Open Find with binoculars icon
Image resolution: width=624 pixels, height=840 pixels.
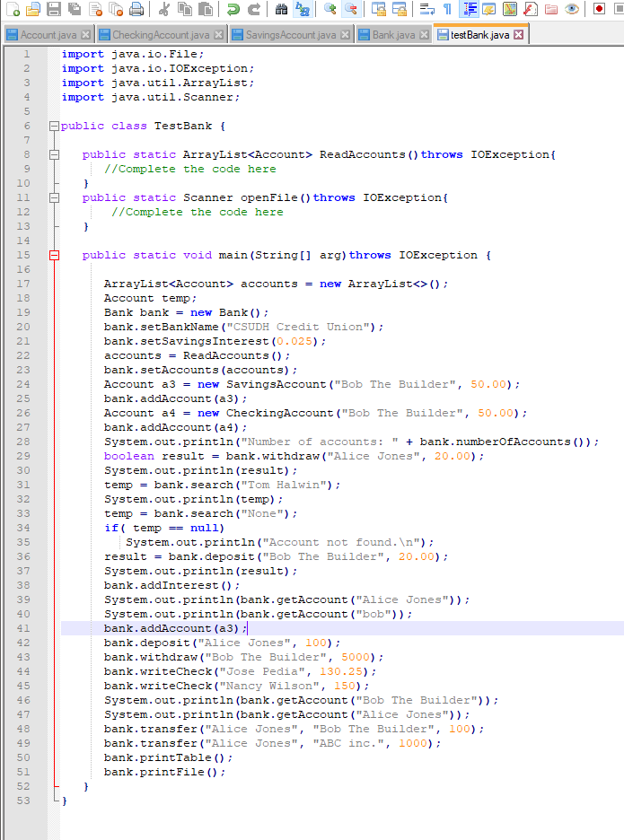281,9
